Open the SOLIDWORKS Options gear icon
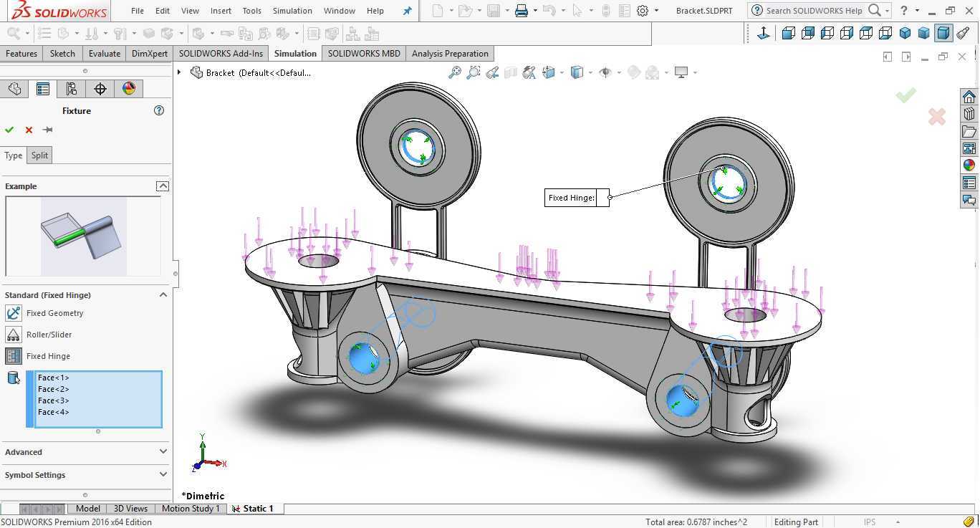The height and width of the screenshot is (528, 980). [643, 11]
